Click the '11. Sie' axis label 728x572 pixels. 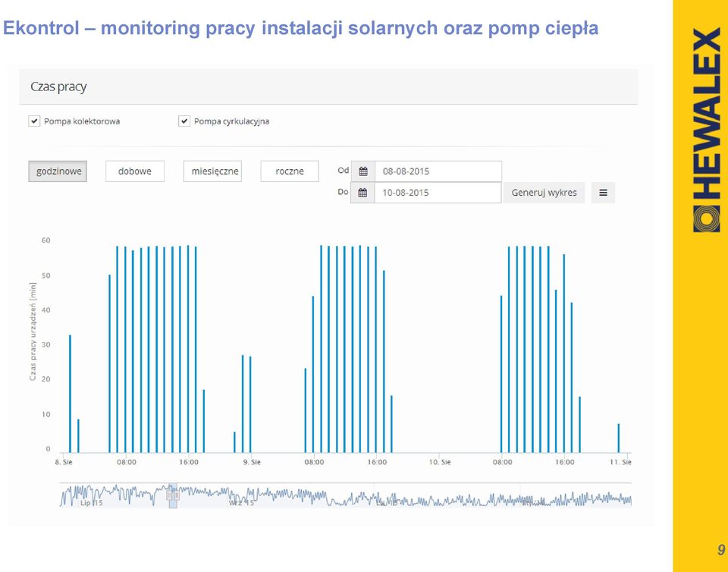coord(621,463)
